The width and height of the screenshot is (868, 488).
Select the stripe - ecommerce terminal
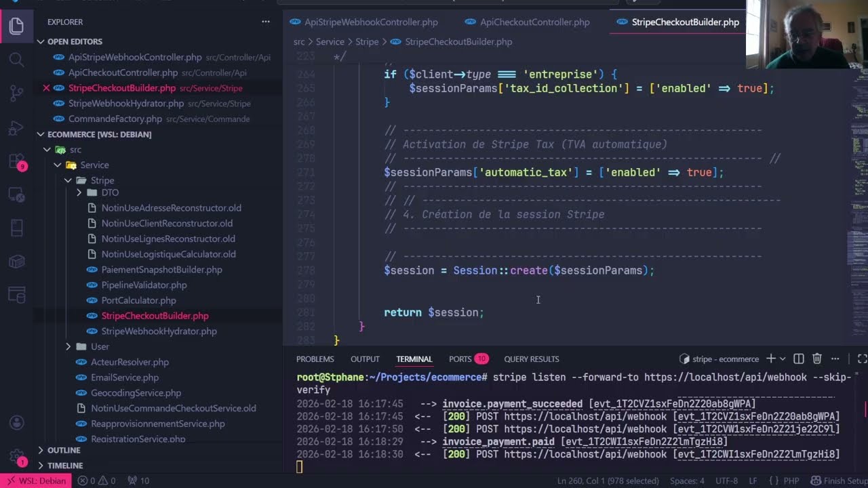click(x=719, y=359)
